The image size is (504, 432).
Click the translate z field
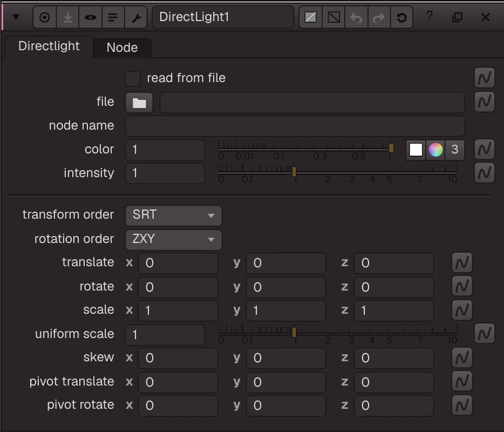[x=394, y=263]
